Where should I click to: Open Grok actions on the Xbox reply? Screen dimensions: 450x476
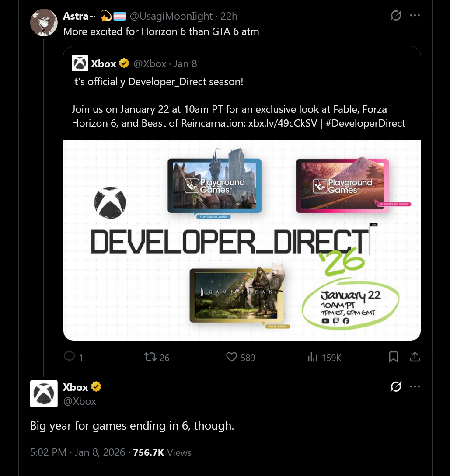(x=396, y=386)
